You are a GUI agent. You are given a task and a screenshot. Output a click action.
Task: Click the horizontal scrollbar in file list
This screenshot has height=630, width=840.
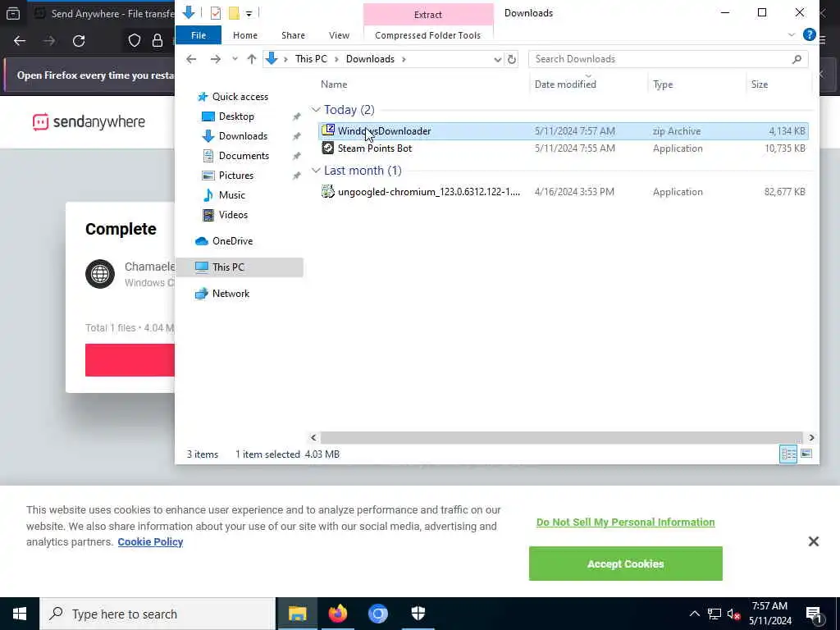561,438
